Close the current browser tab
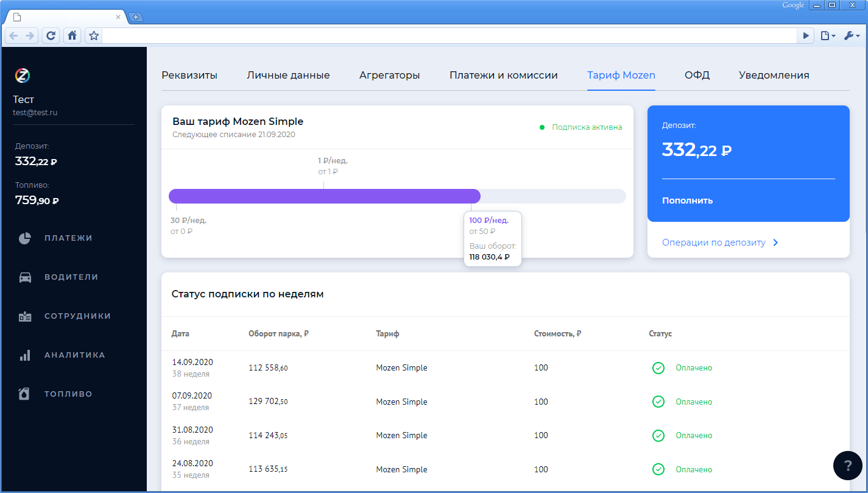Screen dimensions: 868x493 118,17
